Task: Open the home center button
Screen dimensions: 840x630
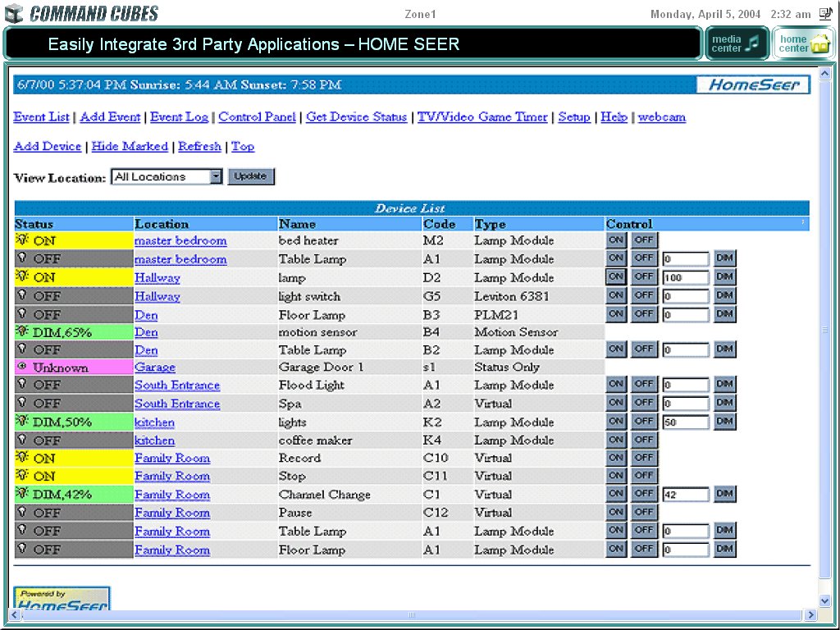Action: click(803, 43)
